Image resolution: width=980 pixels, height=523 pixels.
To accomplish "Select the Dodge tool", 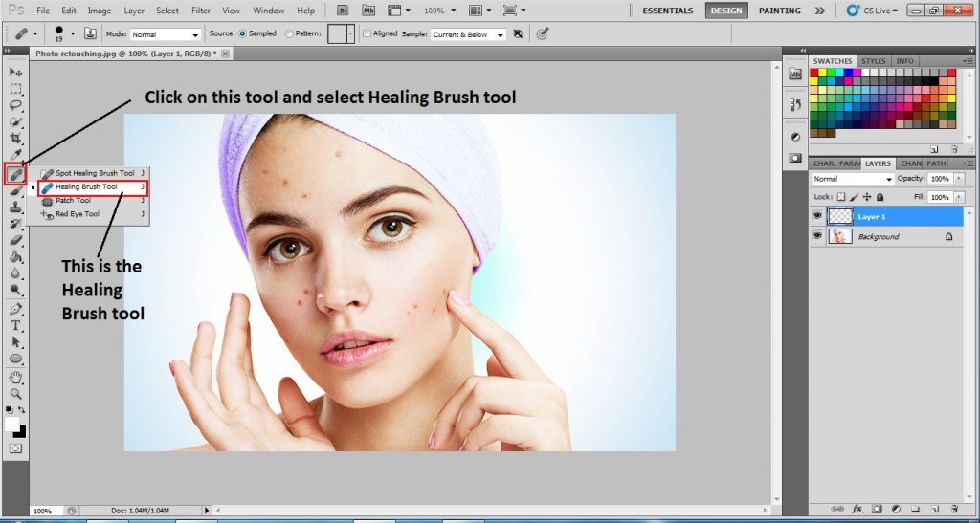I will [15, 291].
